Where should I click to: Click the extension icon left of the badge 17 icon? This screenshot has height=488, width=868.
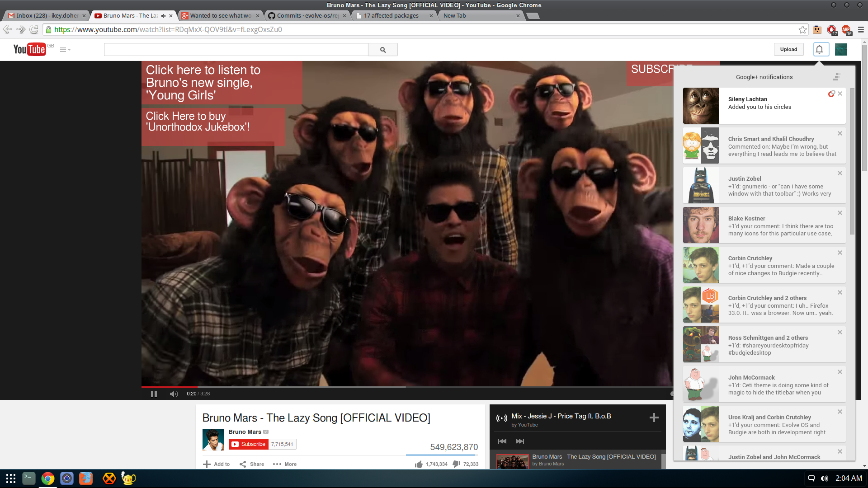[x=817, y=29]
